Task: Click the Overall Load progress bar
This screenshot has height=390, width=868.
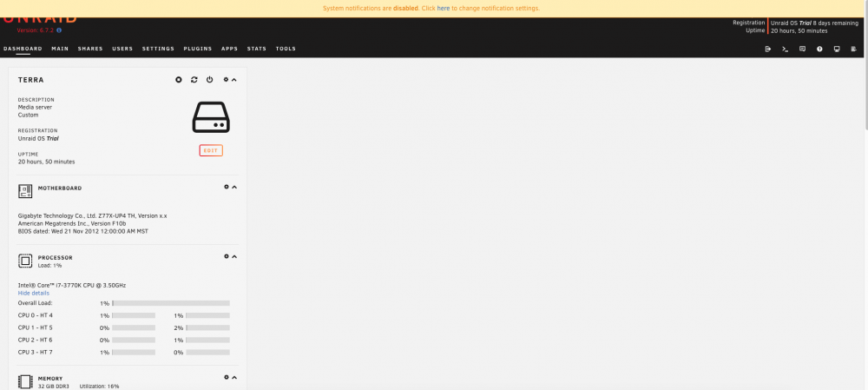Action: coord(171,303)
